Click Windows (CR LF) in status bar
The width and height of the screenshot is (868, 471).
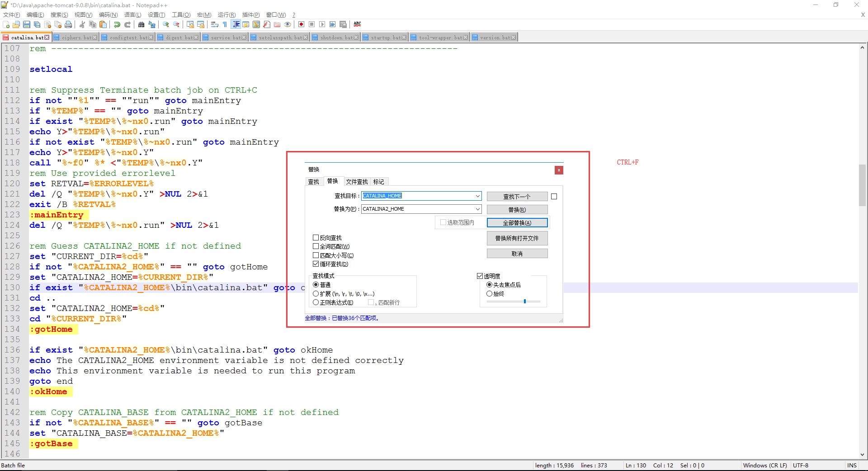(x=765, y=466)
